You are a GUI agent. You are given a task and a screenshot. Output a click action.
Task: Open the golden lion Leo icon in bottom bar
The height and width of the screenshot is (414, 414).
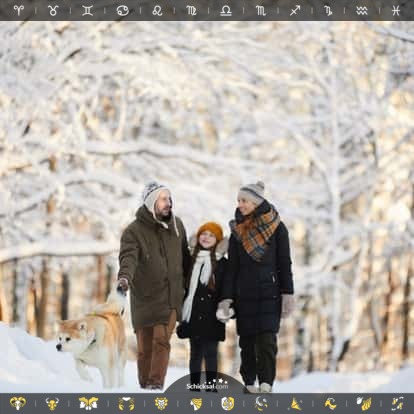(162, 403)
